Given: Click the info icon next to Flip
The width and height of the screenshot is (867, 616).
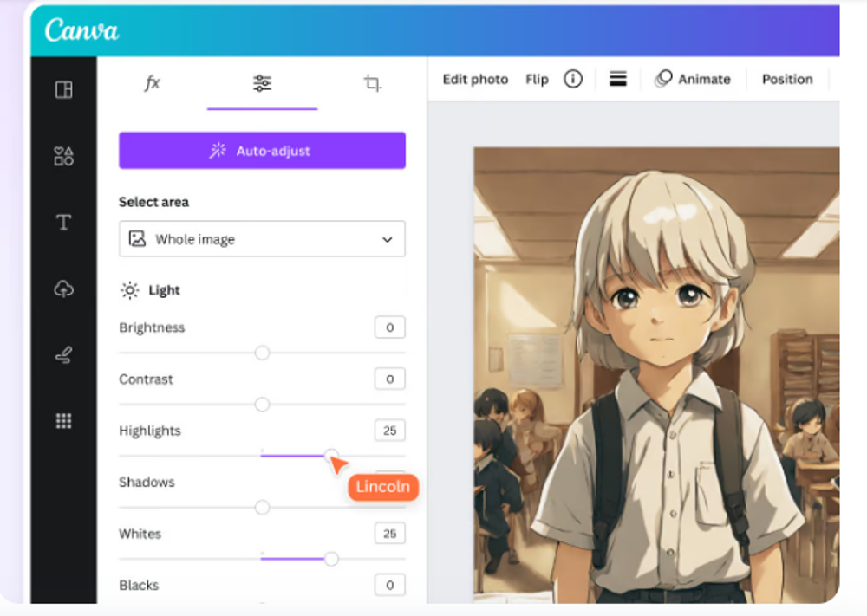Looking at the screenshot, I should 572,77.
